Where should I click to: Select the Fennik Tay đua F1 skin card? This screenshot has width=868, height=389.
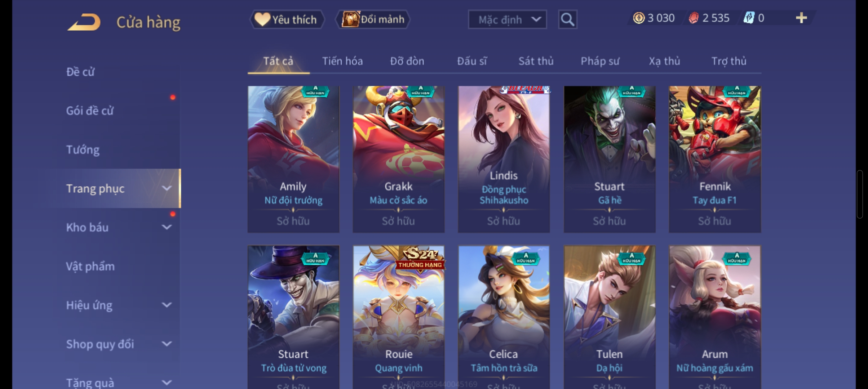point(715,159)
